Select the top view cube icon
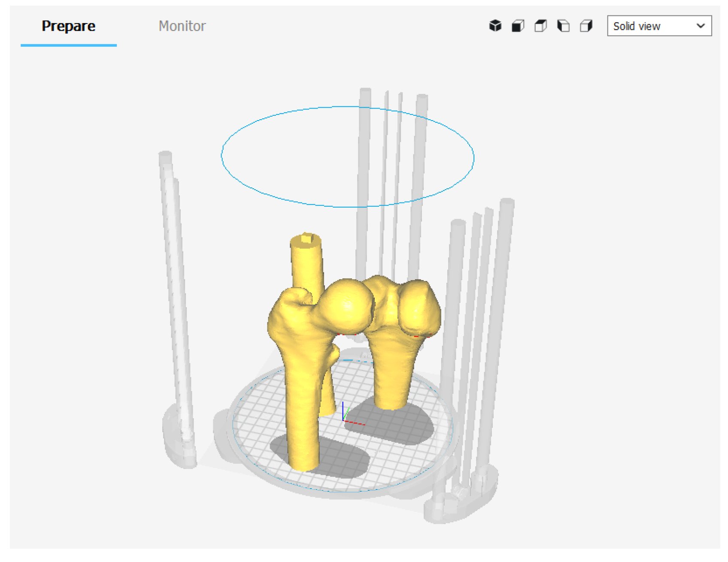The width and height of the screenshot is (728, 562). point(540,26)
